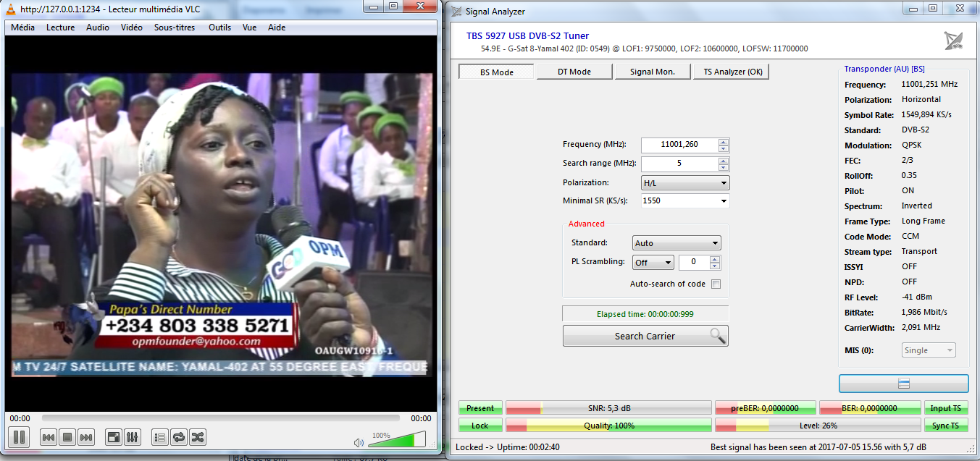Image resolution: width=980 pixels, height=461 pixels.
Task: Open the TS Analyzer (OK) tab
Action: [x=731, y=72]
